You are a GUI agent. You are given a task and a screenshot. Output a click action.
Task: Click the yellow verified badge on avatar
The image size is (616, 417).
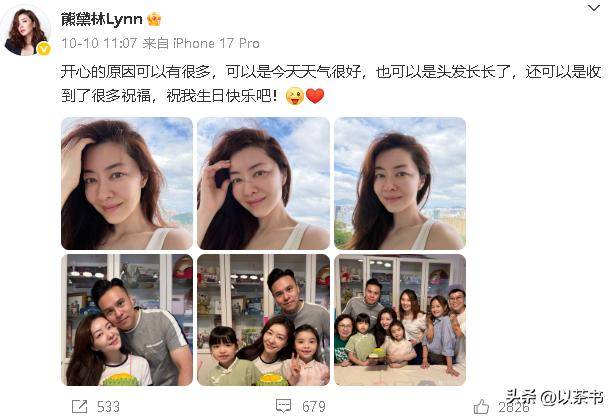click(x=44, y=49)
